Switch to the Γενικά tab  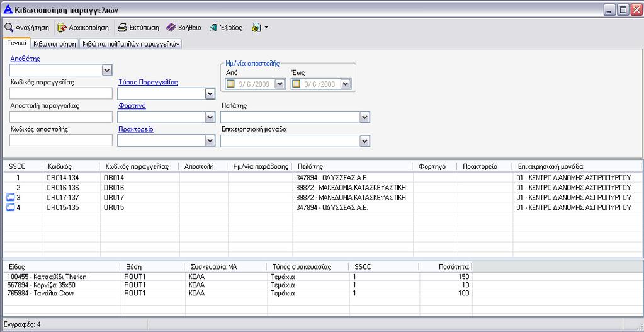click(17, 43)
